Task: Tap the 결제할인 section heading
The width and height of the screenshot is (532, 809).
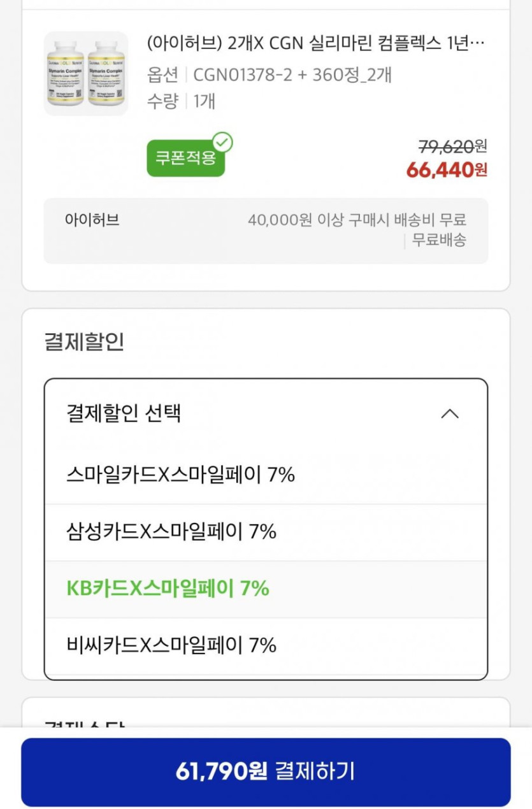Action: click(83, 342)
